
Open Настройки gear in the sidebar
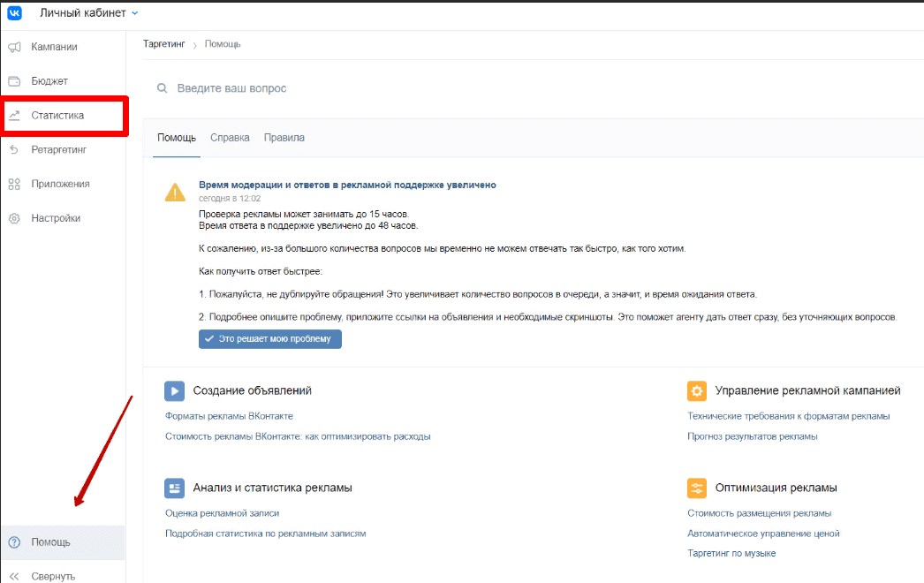[55, 218]
